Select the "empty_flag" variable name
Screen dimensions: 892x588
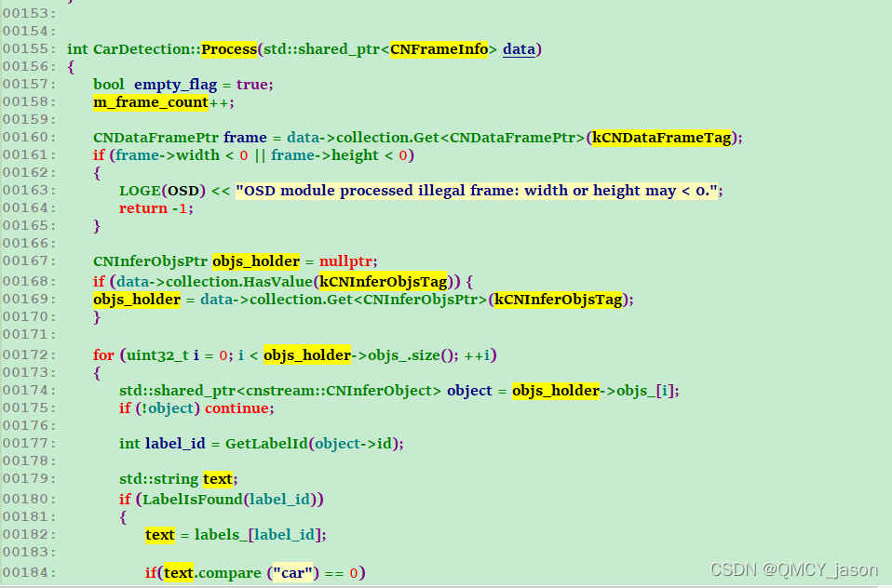176,85
